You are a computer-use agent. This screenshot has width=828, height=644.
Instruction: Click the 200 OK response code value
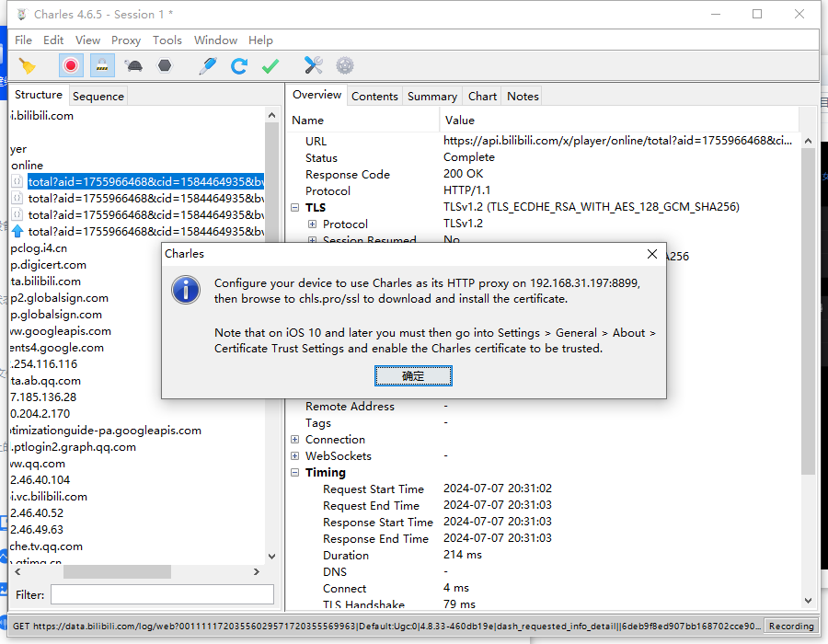[463, 174]
